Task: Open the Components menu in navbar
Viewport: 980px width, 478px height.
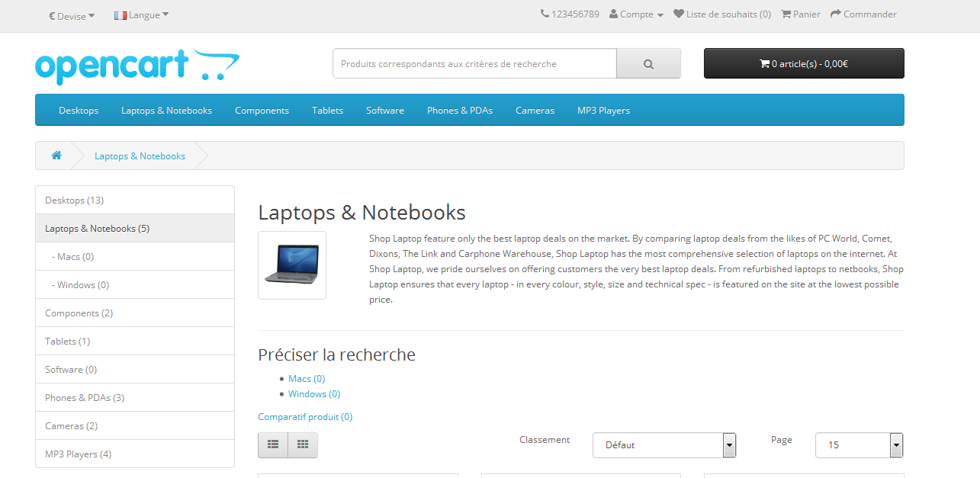Action: coord(262,111)
